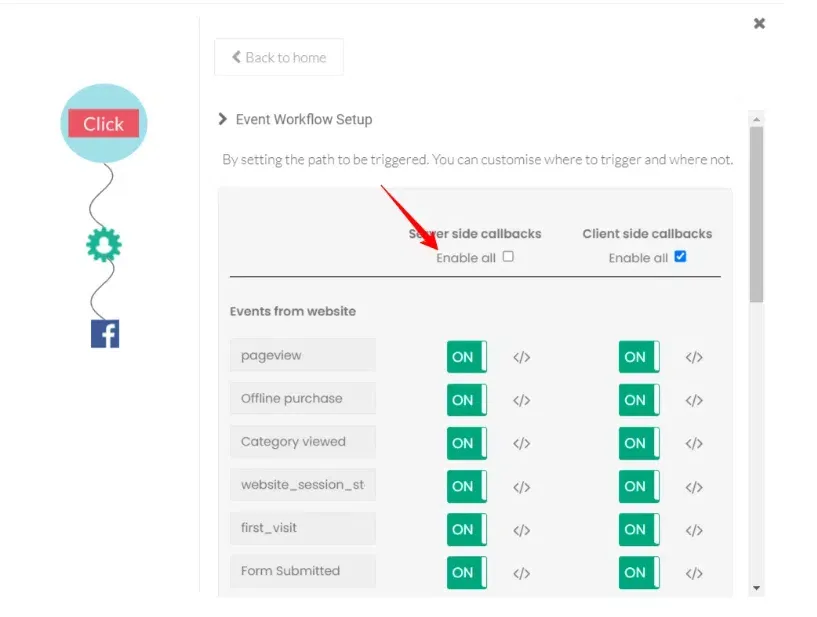Viewport: 817px width, 617px height.
Task: Go back via Back to home button
Action: coord(279,57)
